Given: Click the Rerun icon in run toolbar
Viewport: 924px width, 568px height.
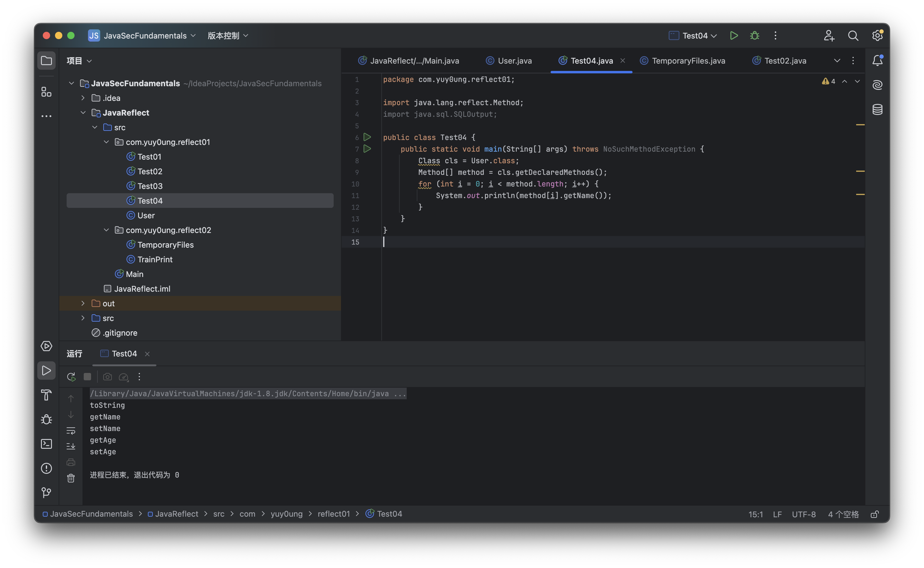Looking at the screenshot, I should click(x=71, y=377).
